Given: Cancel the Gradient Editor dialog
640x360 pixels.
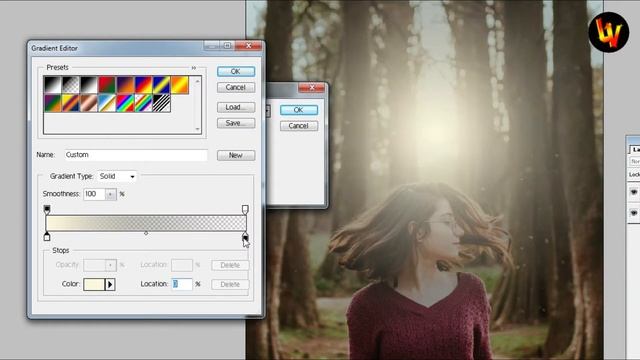Looking at the screenshot, I should (236, 87).
